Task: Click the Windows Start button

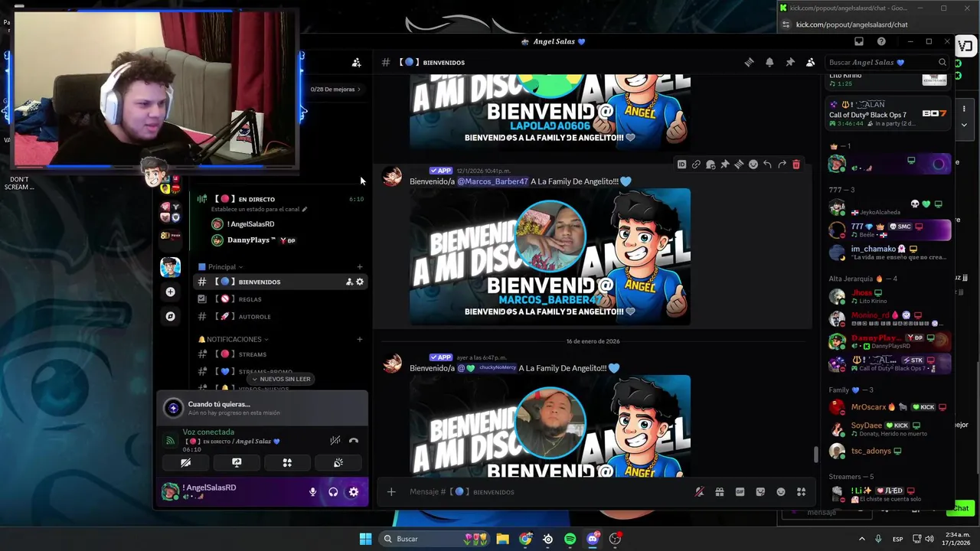Action: point(365,539)
